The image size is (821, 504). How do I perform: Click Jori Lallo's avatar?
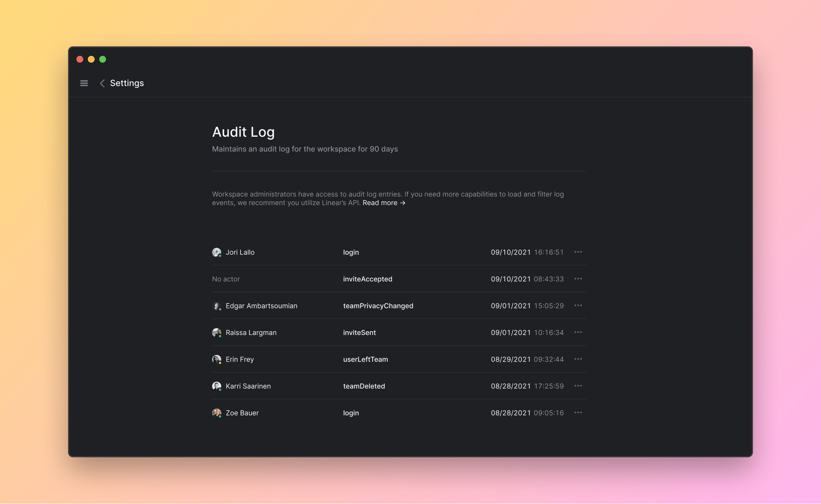click(217, 252)
